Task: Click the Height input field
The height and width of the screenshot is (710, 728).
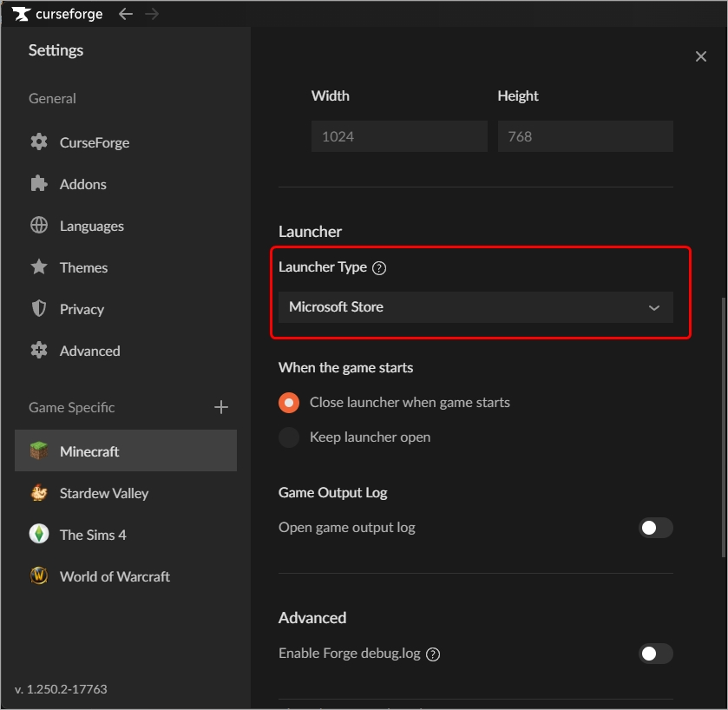Action: pyautogui.click(x=585, y=136)
